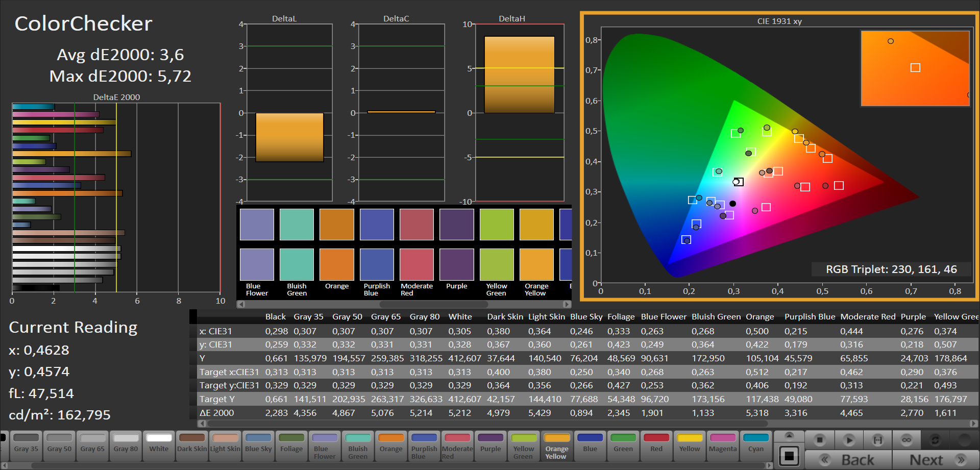Image resolution: width=980 pixels, height=470 pixels.
Task: Pick the Cyan patch in the bottom strip
Action: click(756, 446)
